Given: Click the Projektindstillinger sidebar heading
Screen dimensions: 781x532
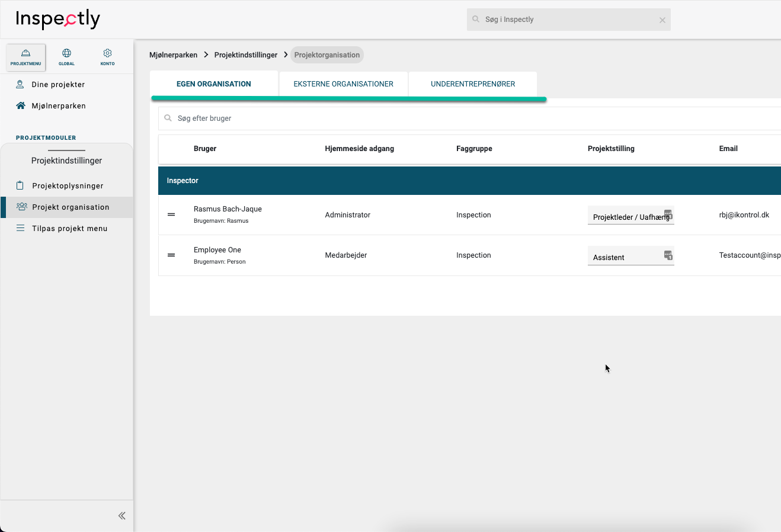Looking at the screenshot, I should pyautogui.click(x=66, y=161).
